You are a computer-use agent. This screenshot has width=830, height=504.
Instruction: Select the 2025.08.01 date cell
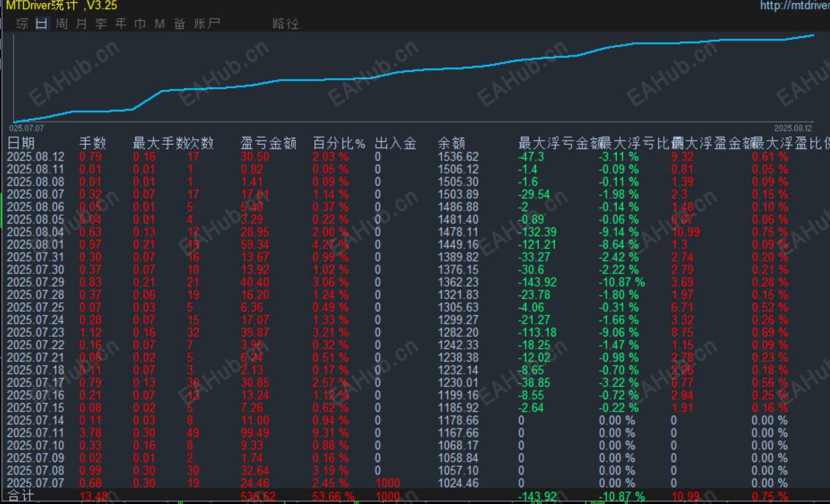pyautogui.click(x=35, y=245)
